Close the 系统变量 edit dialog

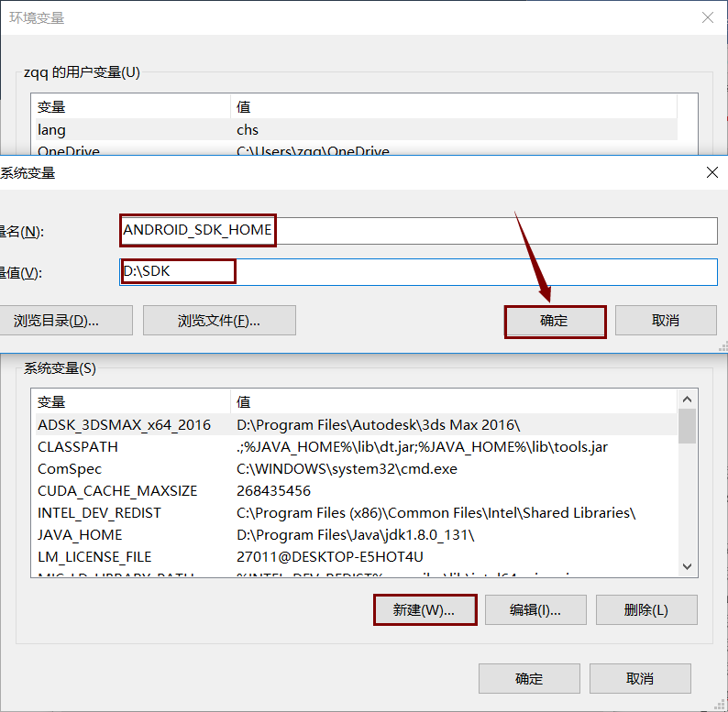(711, 172)
